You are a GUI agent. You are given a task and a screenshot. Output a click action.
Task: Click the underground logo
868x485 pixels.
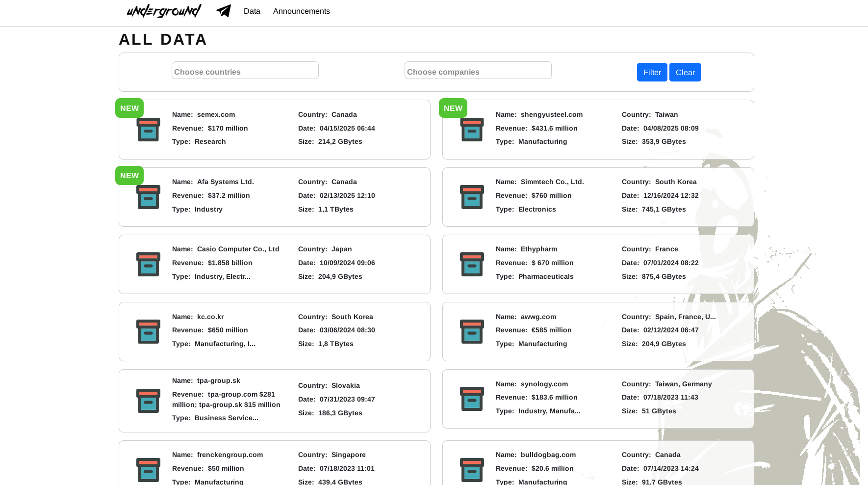point(164,11)
